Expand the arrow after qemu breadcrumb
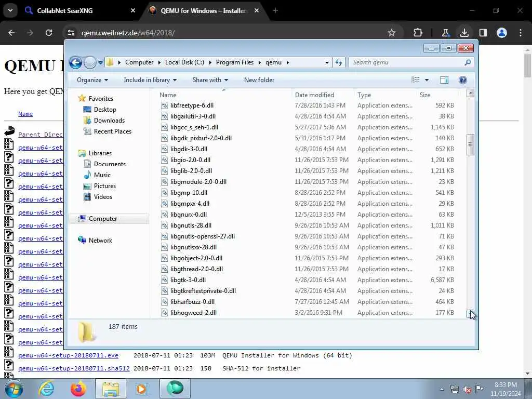The image size is (532, 399). (288, 62)
